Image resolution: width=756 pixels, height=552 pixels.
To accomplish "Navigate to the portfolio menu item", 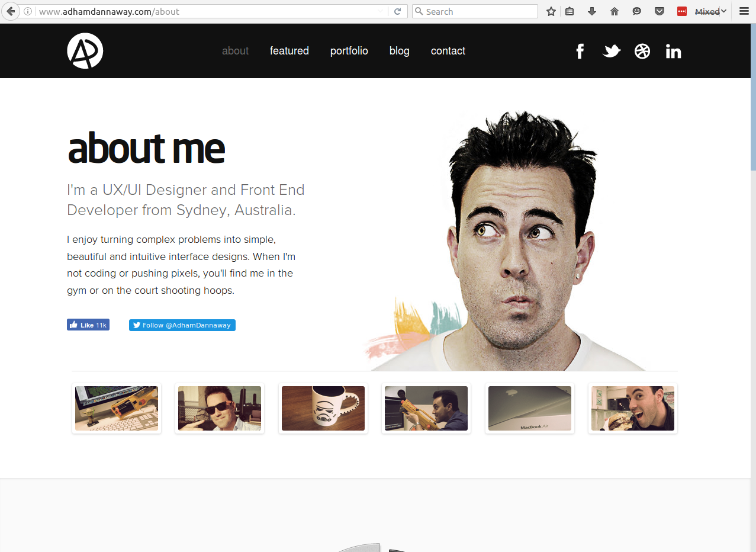I will point(349,51).
